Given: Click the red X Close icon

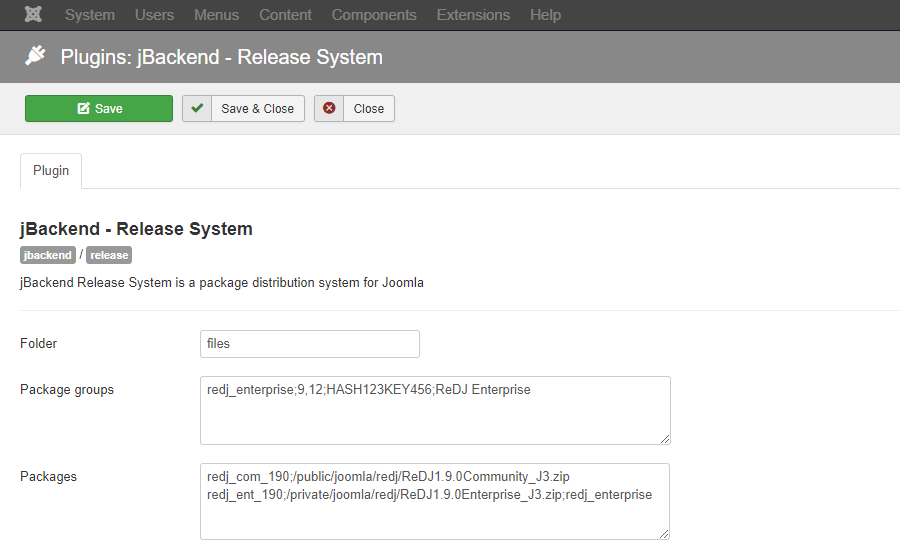Looking at the screenshot, I should (329, 108).
